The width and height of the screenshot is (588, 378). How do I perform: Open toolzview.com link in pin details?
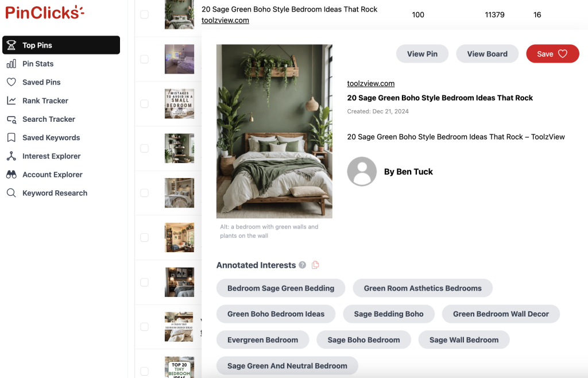click(370, 83)
